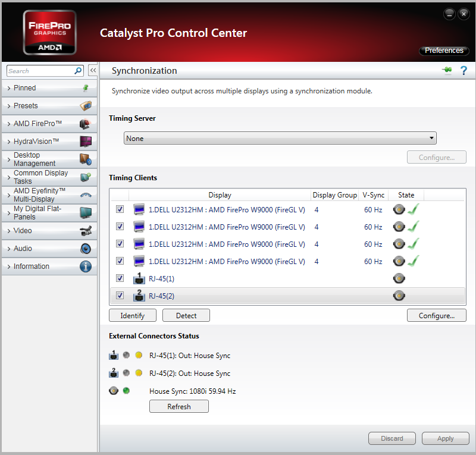476x455 pixels.
Task: Click the search magnifier icon
Action: pyautogui.click(x=78, y=71)
